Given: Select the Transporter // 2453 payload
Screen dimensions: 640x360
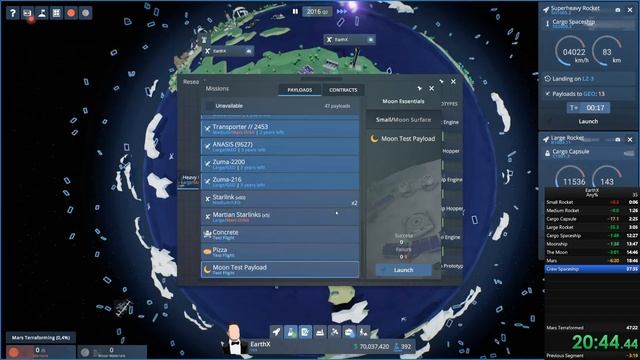Looking at the screenshot, I should tap(280, 129).
